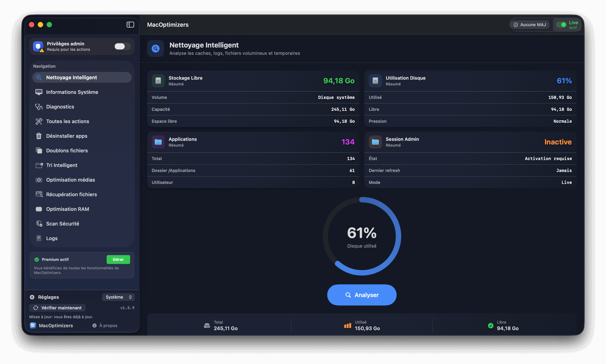Click the Optimisation médias icon
This screenshot has width=606, height=364.
pyautogui.click(x=39, y=179)
